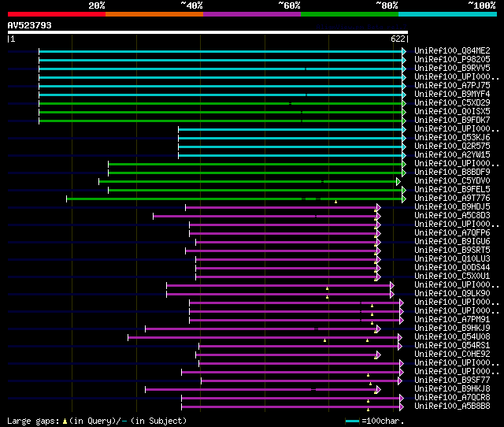This screenshot has width=504, height=427.
Task: Select the UniRef100_C5X0U1 label
Action: coord(452,277)
